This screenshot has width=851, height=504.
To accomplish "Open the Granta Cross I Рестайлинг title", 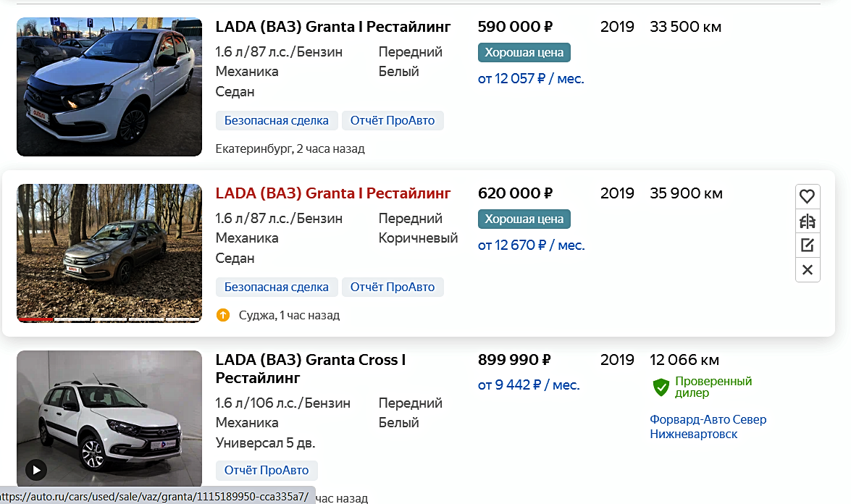I will pos(310,369).
